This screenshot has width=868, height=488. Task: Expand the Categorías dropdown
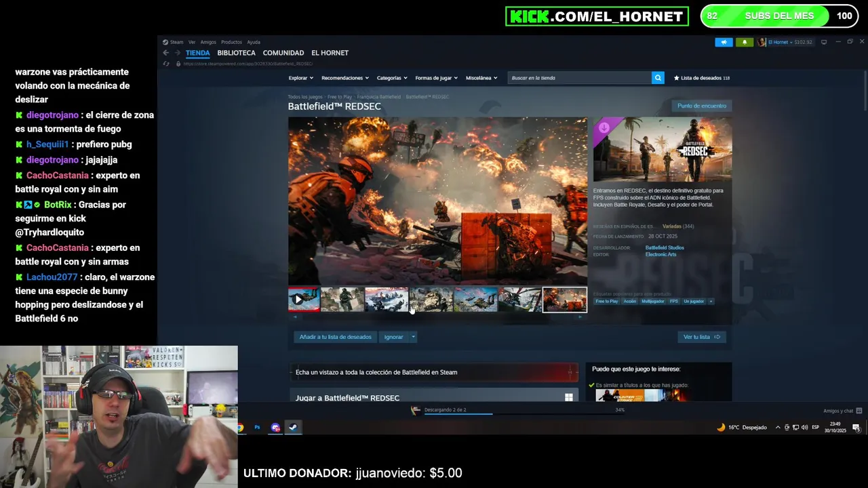(x=392, y=78)
